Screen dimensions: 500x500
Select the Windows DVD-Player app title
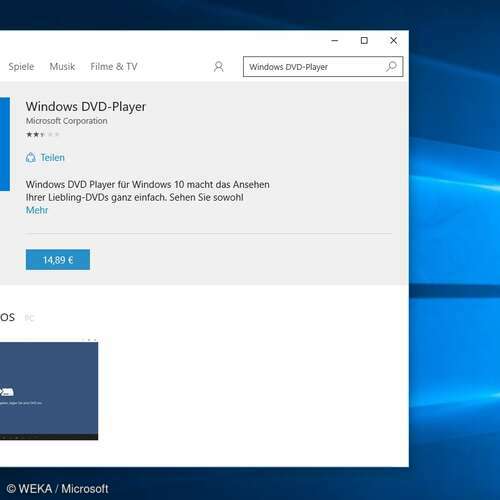86,107
